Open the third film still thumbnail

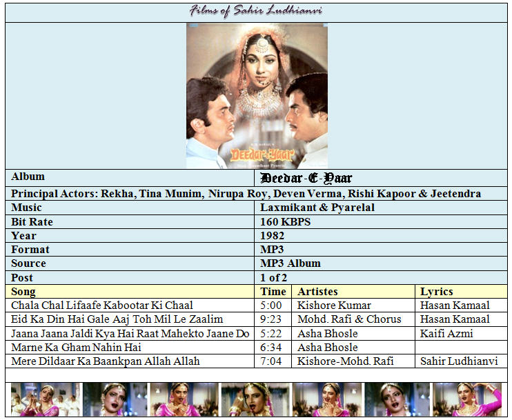point(184,399)
